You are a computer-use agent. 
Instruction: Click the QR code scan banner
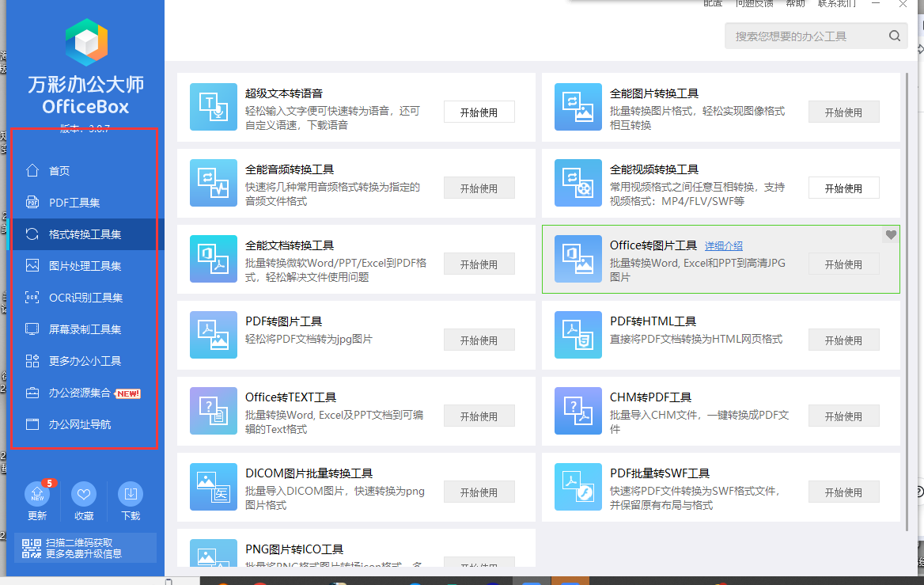tap(85, 548)
